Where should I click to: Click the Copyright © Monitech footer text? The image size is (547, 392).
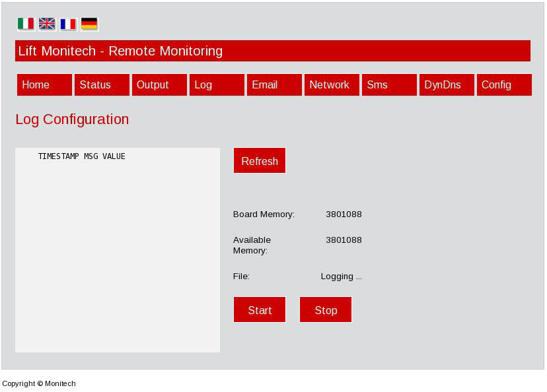[x=39, y=383]
